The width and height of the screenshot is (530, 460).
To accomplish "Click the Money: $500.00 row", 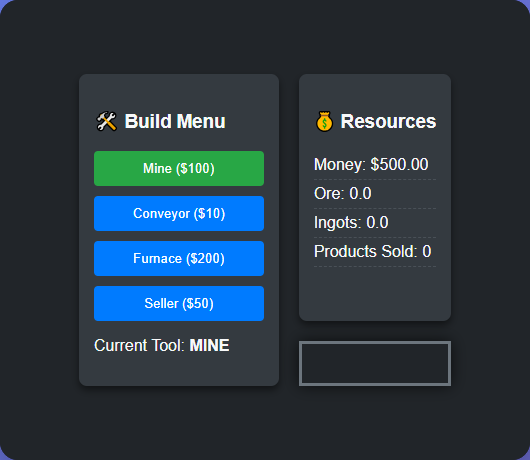I will tap(375, 165).
